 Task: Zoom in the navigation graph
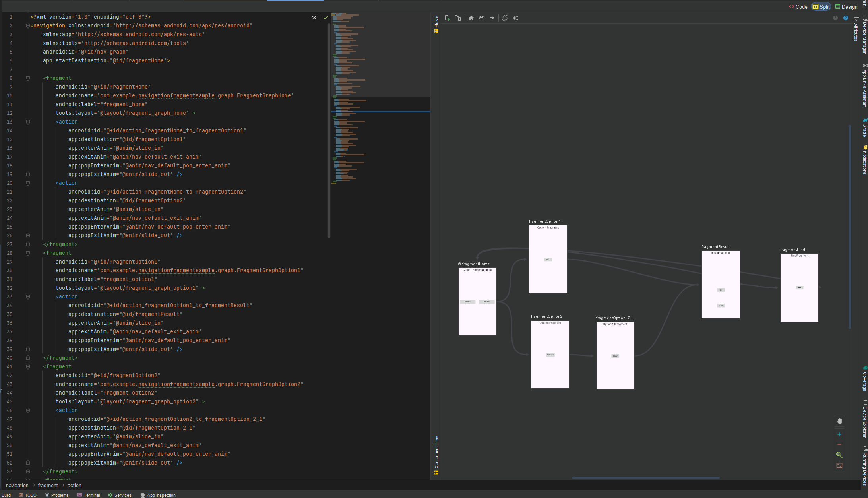coord(839,434)
